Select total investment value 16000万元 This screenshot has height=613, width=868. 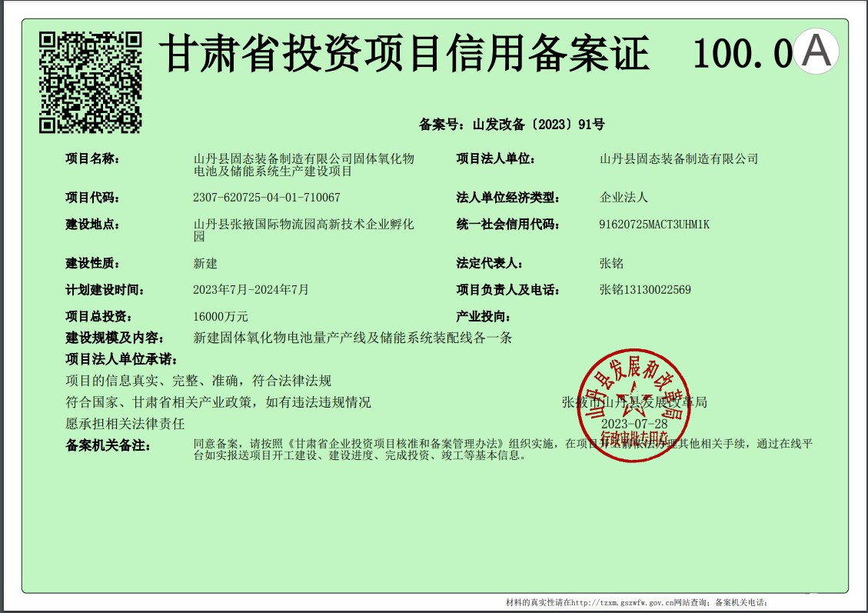pos(221,317)
